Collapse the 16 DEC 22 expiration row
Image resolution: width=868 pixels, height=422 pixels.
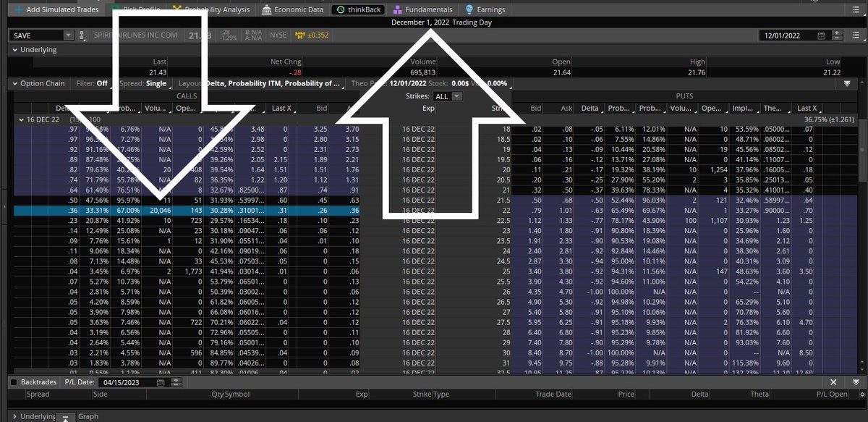click(x=21, y=118)
